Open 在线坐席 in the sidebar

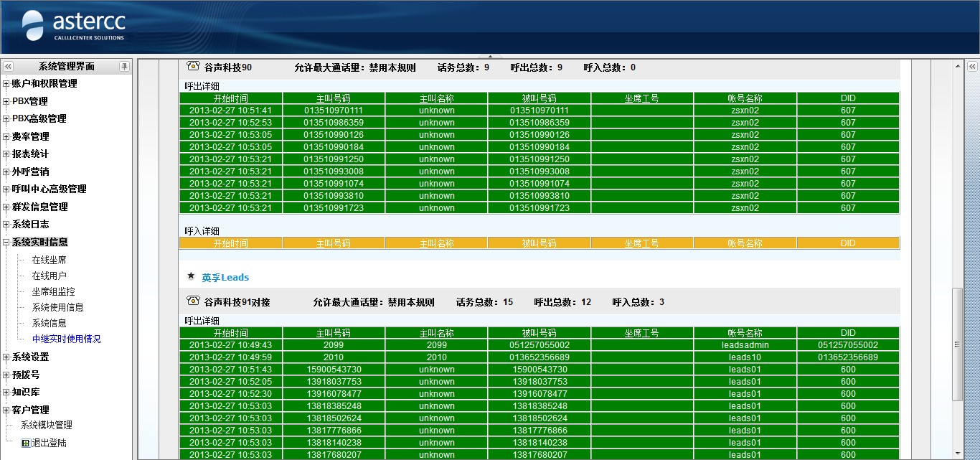[49, 260]
